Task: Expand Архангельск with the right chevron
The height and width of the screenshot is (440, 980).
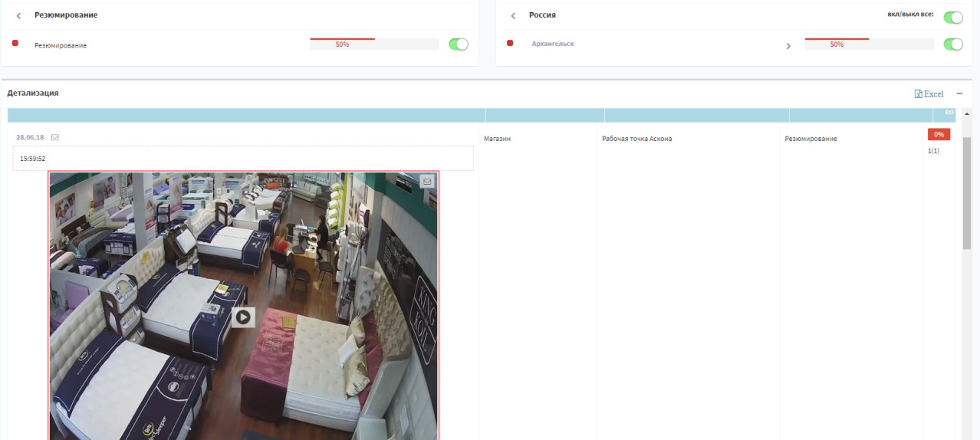Action: pyautogui.click(x=788, y=46)
